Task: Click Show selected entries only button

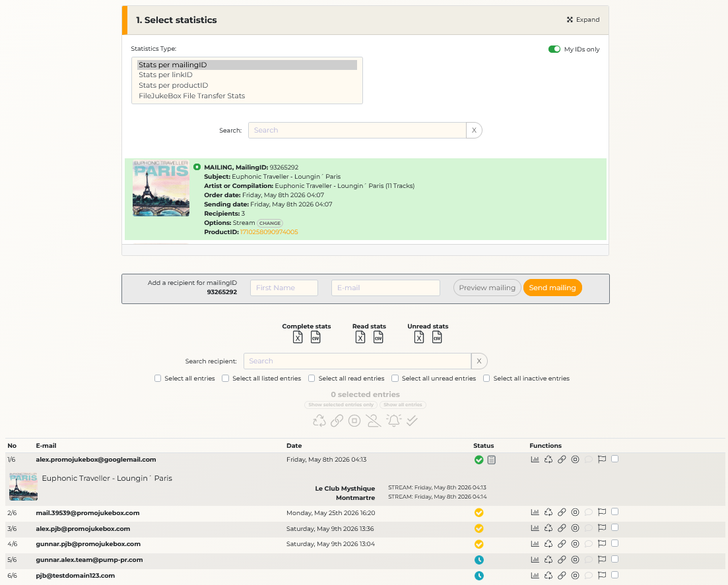Action: point(341,405)
